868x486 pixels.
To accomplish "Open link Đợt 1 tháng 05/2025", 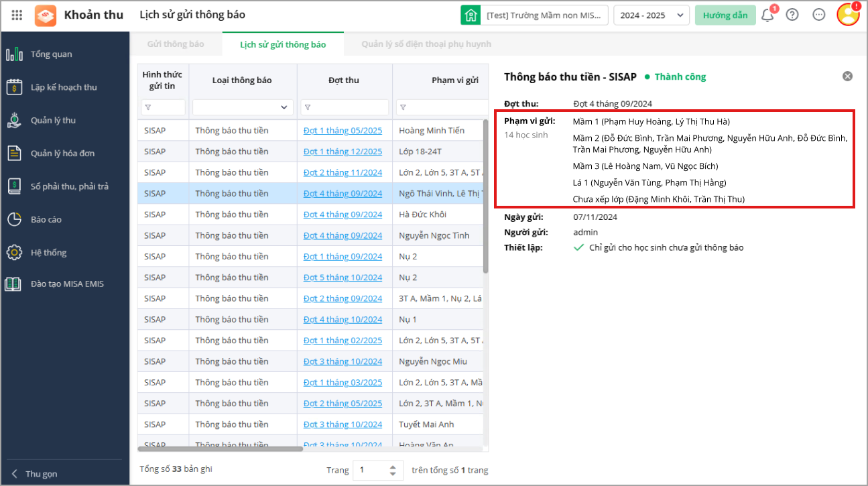I will coord(343,131).
